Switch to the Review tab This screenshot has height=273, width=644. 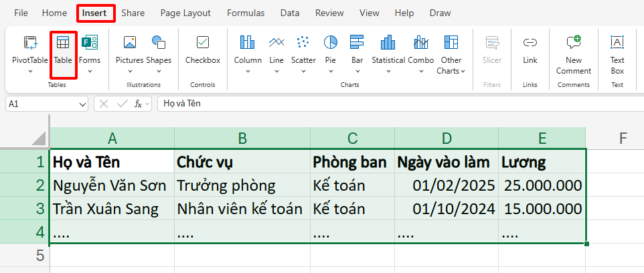pyautogui.click(x=329, y=13)
